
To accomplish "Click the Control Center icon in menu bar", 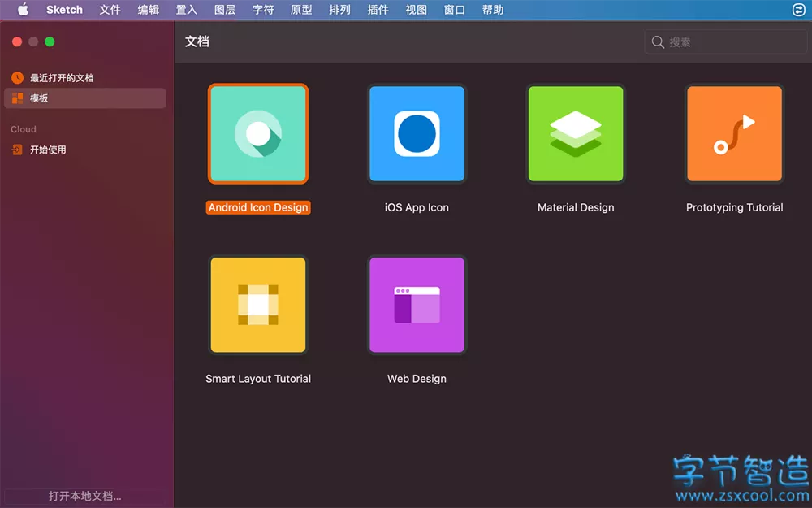I will click(798, 9).
